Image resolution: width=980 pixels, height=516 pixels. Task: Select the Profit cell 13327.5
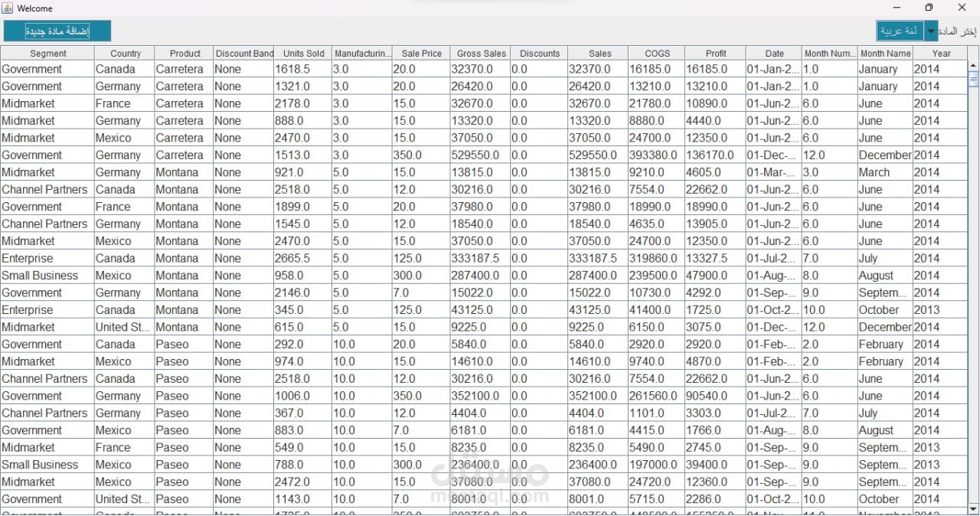pos(715,258)
